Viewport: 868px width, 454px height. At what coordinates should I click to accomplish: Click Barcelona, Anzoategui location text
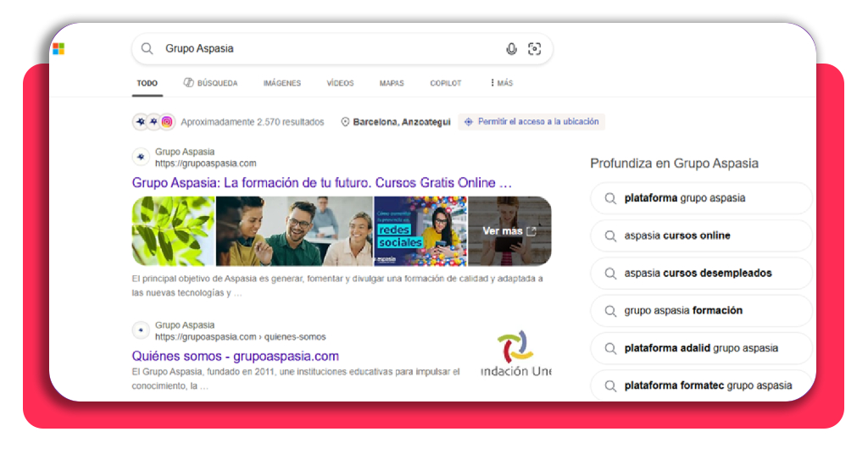pyautogui.click(x=402, y=122)
